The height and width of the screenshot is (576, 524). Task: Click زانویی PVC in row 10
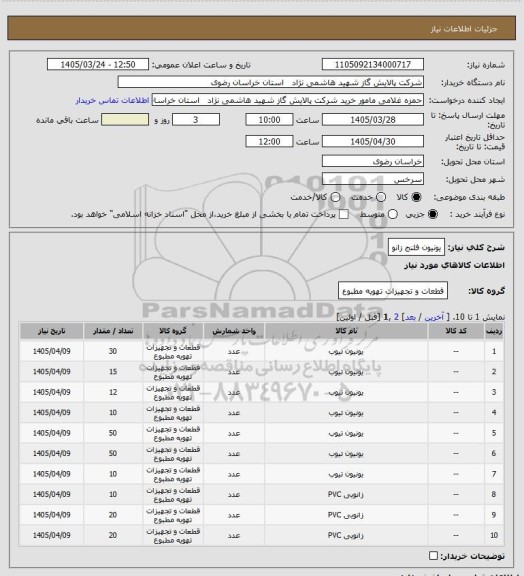[x=346, y=536]
